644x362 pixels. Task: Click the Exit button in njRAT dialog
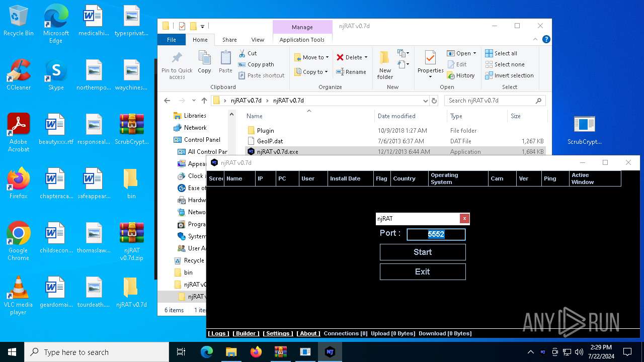pyautogui.click(x=423, y=271)
